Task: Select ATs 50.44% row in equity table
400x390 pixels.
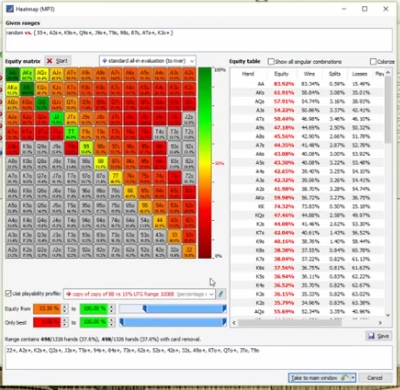Action: [x=307, y=119]
